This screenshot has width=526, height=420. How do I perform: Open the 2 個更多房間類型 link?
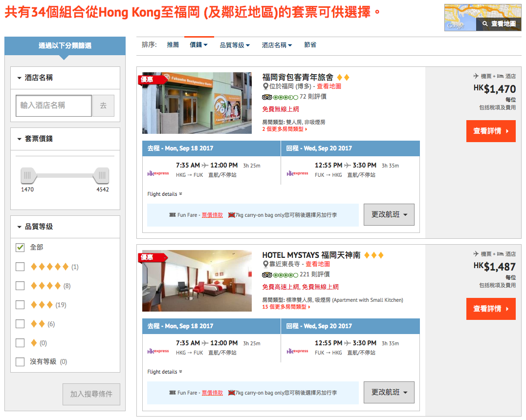click(285, 129)
